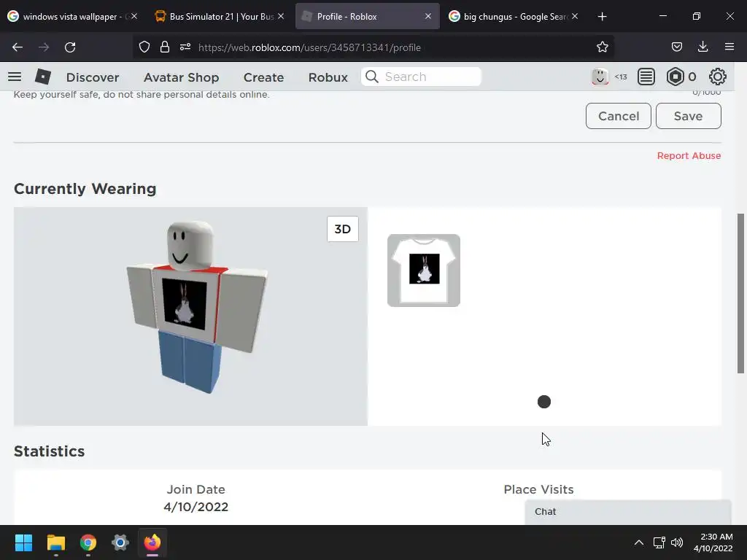This screenshot has height=560, width=747.
Task: Open Settings app from taskbar
Action: tap(120, 542)
